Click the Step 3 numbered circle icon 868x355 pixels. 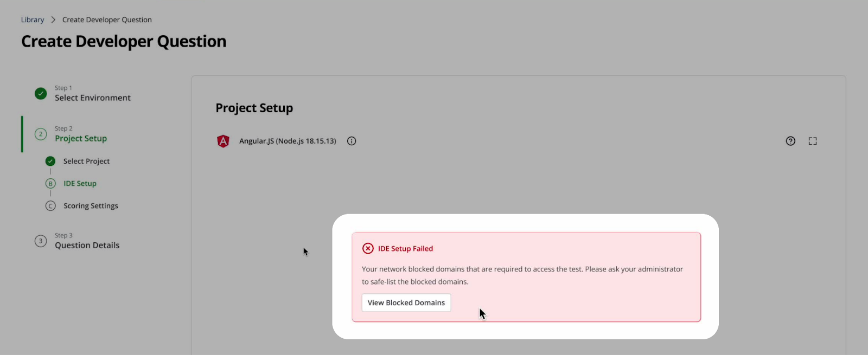pos(41,241)
